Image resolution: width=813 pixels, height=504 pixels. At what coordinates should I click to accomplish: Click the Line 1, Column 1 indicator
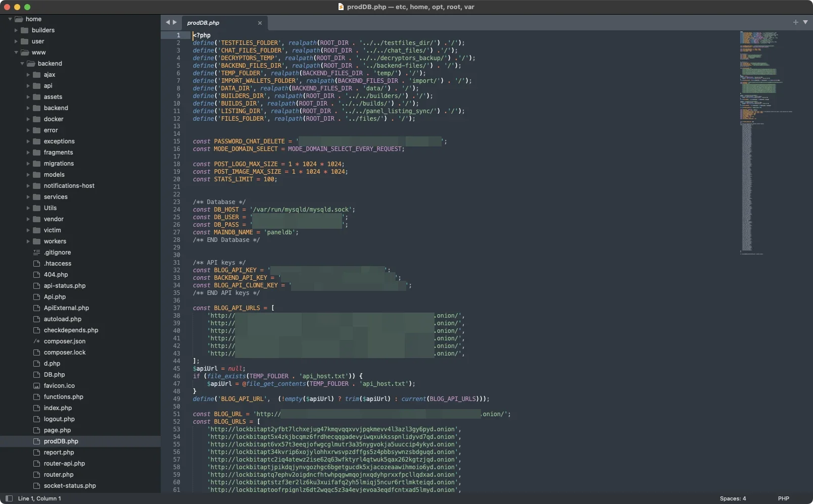point(39,498)
